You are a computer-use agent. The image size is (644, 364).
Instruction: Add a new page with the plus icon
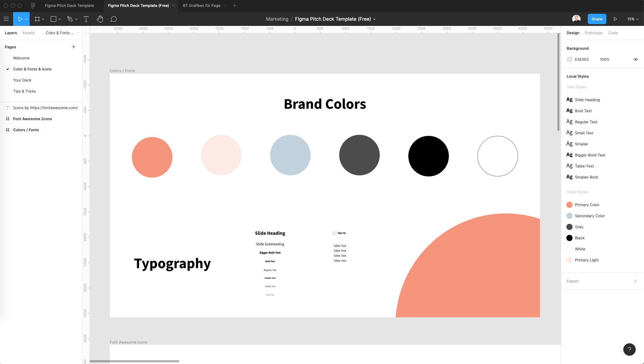click(x=74, y=47)
